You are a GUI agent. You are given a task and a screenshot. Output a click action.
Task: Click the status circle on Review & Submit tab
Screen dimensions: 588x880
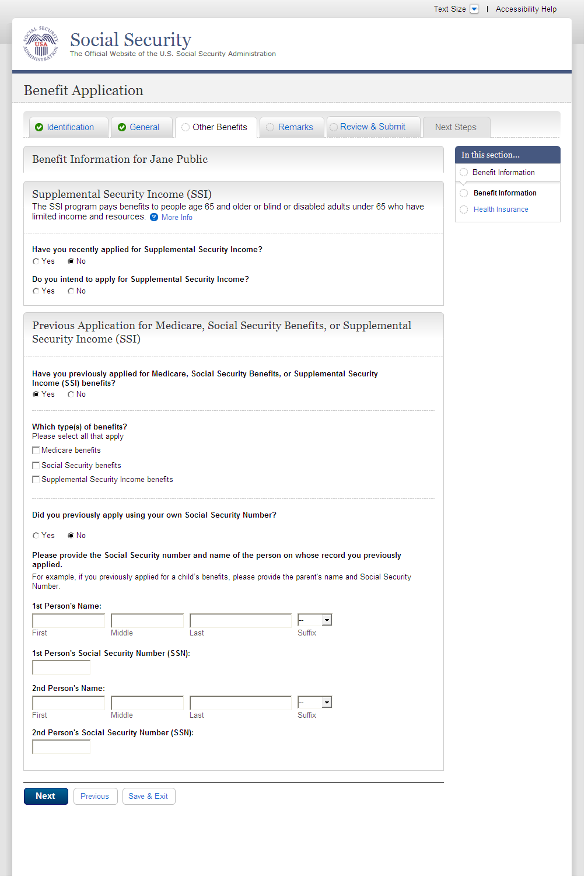coord(334,127)
